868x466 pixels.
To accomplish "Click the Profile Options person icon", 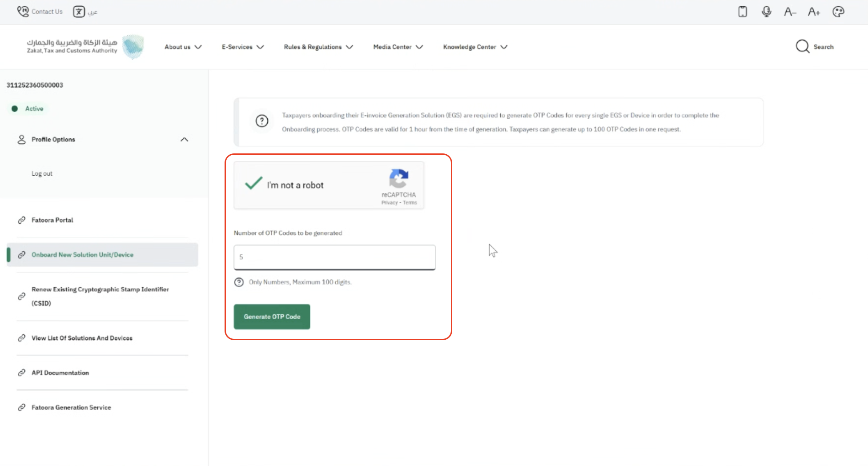I will [21, 139].
